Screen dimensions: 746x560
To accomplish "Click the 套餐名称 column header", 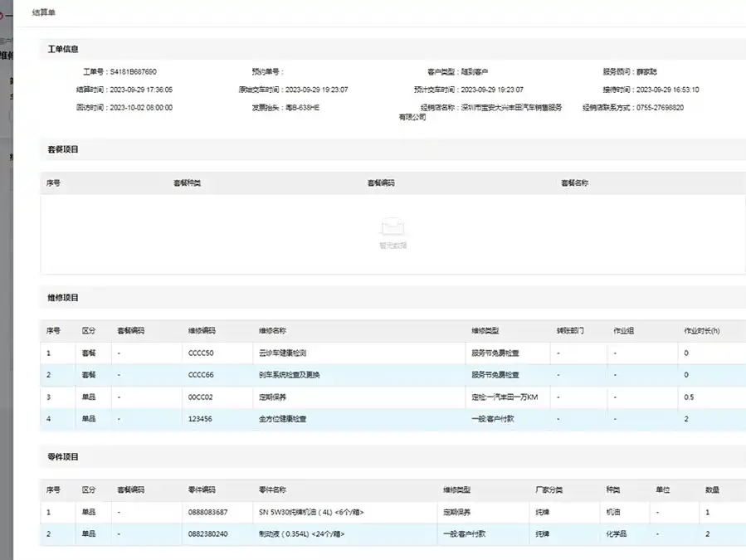I will pos(575,183).
